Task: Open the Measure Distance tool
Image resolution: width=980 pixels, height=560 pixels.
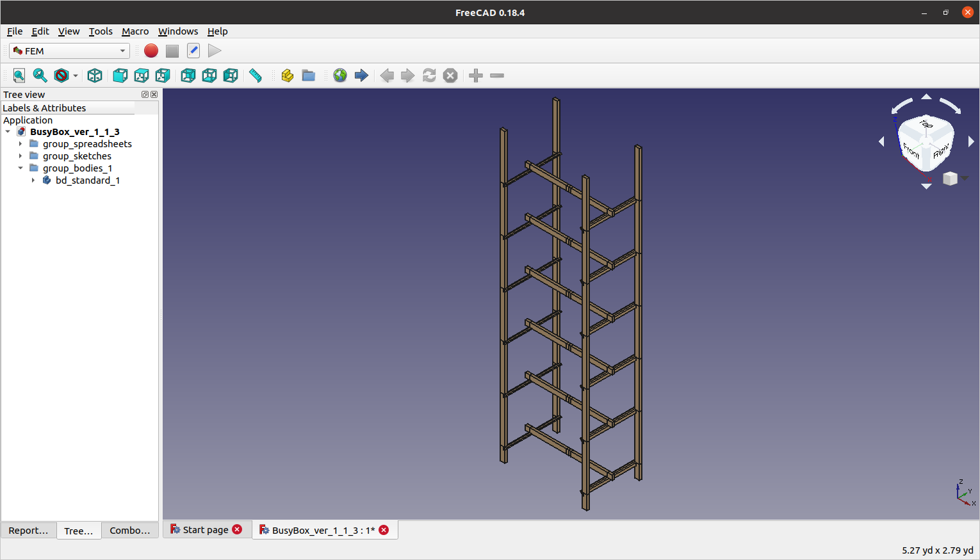Action: point(255,76)
